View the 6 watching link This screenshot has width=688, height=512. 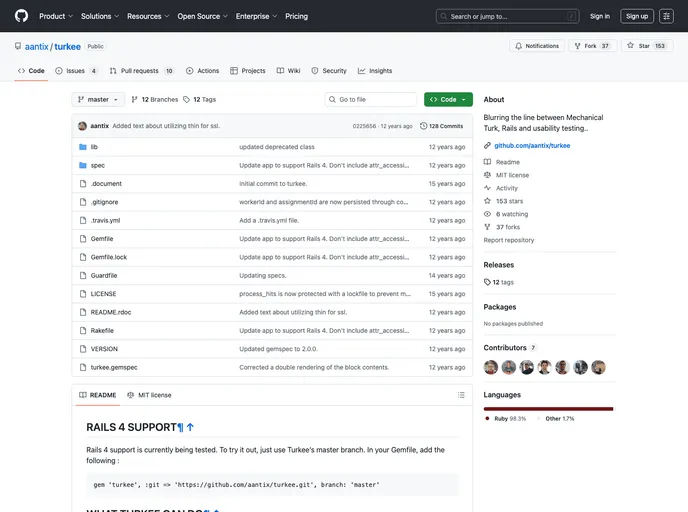click(512, 214)
